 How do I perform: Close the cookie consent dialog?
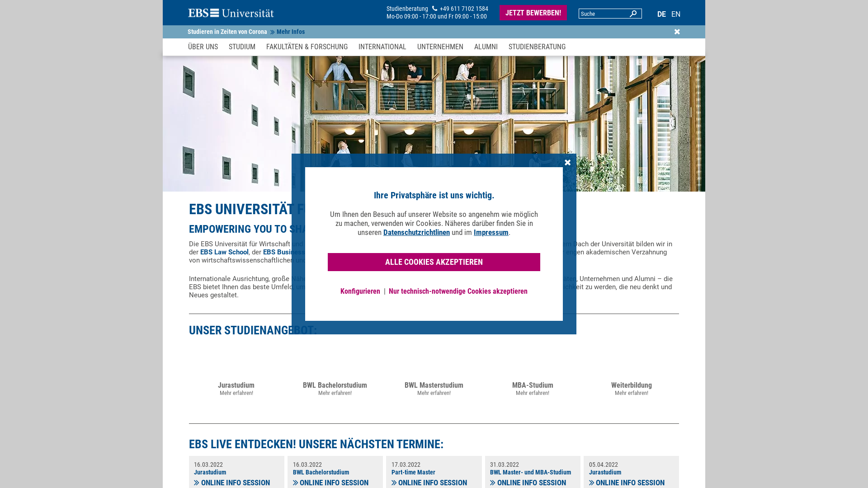(x=568, y=162)
